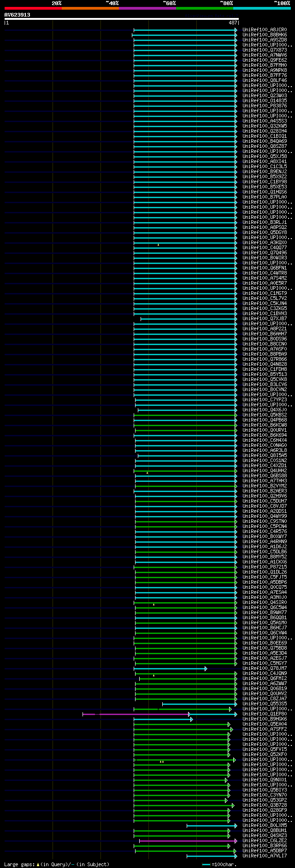Click the red 20% identity legend bar
The width and height of the screenshot is (295, 868).
tap(33, 8)
